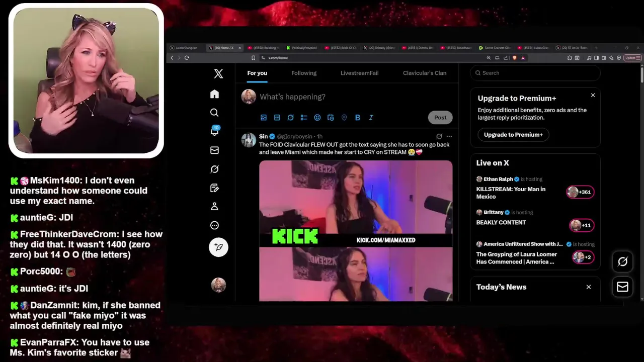Click the Upgrade to Premium+ button

coord(513,135)
